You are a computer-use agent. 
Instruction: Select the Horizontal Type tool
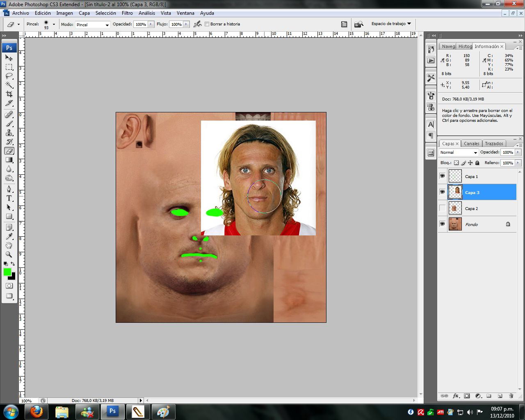click(x=9, y=198)
